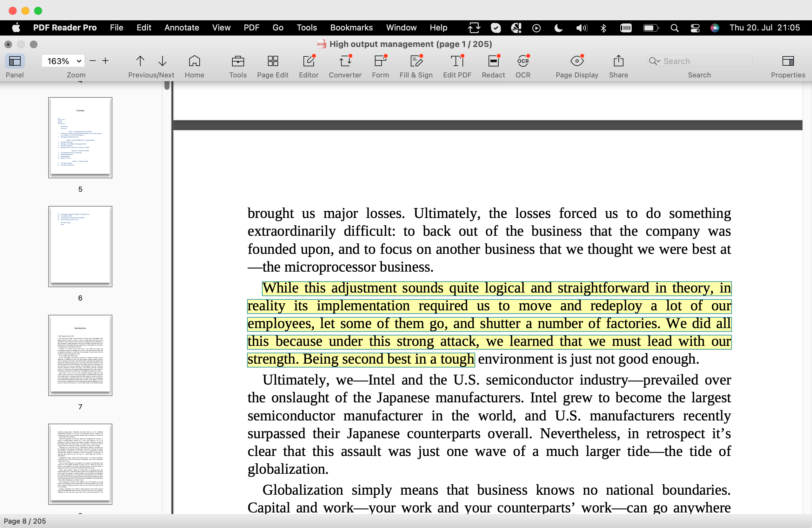Open the Annotate menu
812x528 pixels.
point(182,28)
